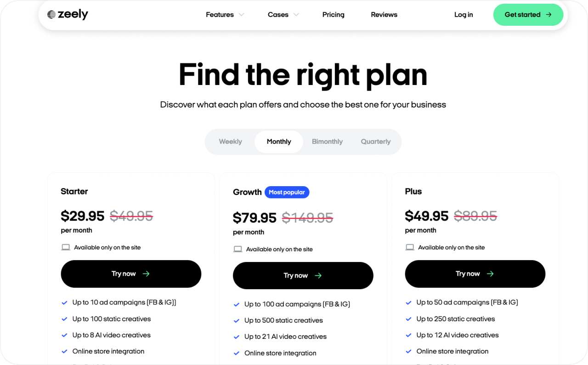Click the Get started button

[528, 14]
